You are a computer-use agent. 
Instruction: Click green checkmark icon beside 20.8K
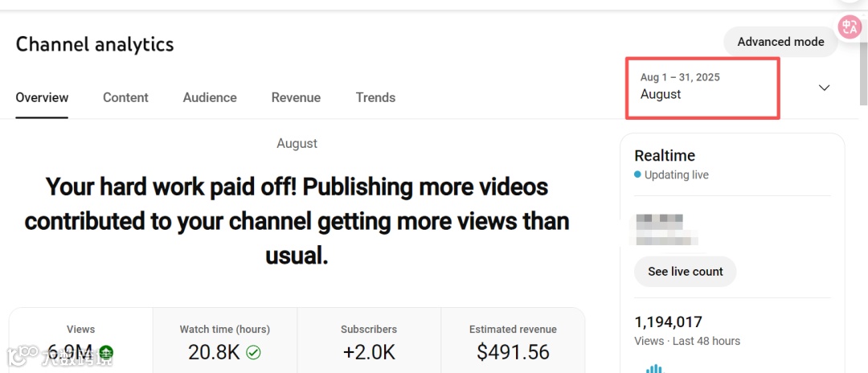(253, 352)
